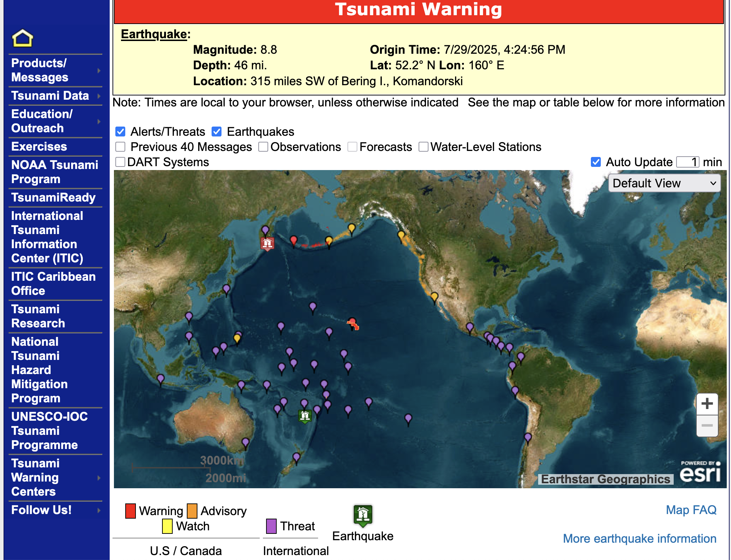Viewport: 731px width, 560px height.
Task: Click the purple threat pin on Mexico's coast
Action: [470, 328]
